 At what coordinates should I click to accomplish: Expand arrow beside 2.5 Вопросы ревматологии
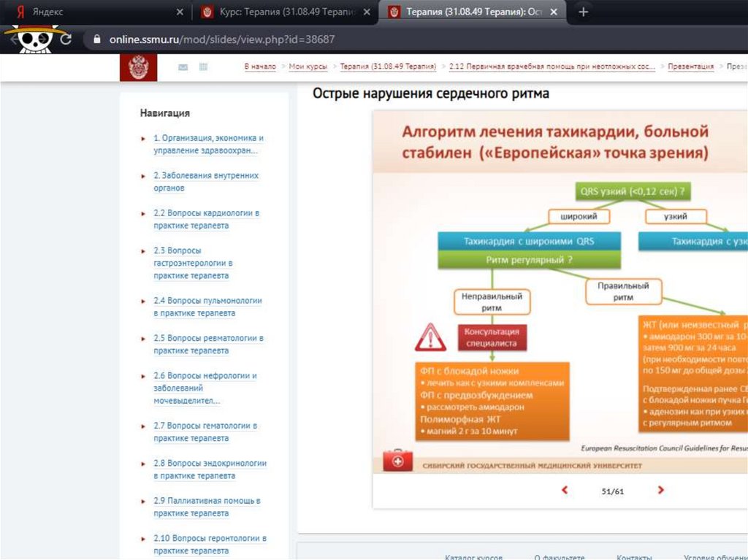click(x=143, y=339)
